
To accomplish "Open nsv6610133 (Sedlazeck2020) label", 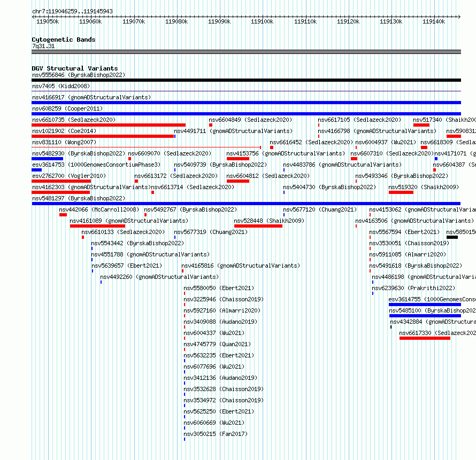I will (123, 232).
